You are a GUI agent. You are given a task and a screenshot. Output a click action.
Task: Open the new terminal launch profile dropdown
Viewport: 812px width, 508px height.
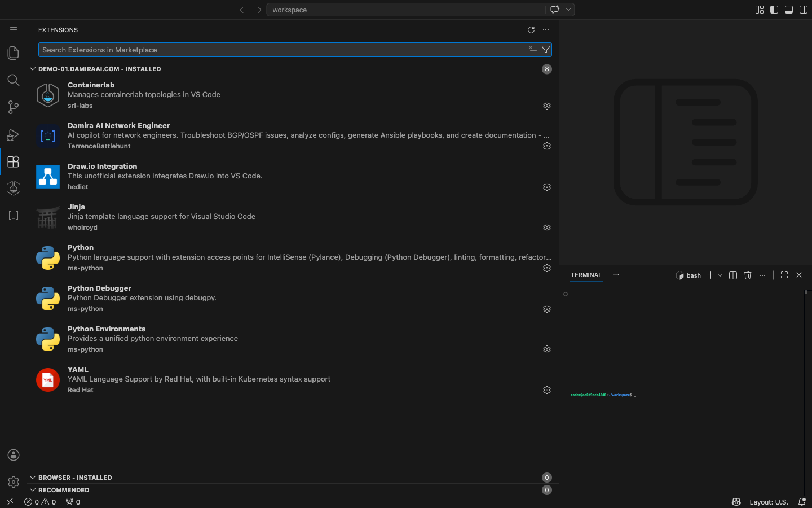point(720,275)
